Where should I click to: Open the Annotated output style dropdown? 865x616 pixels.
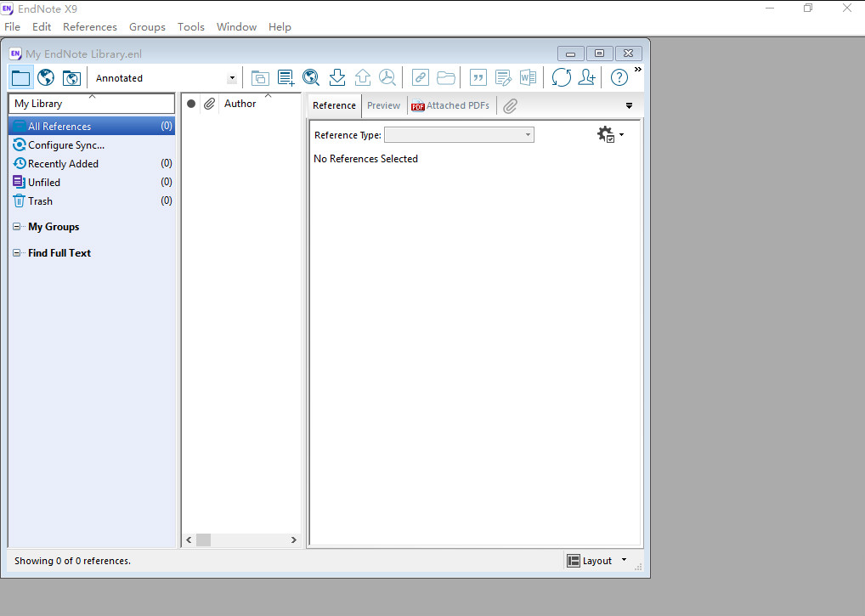click(231, 77)
